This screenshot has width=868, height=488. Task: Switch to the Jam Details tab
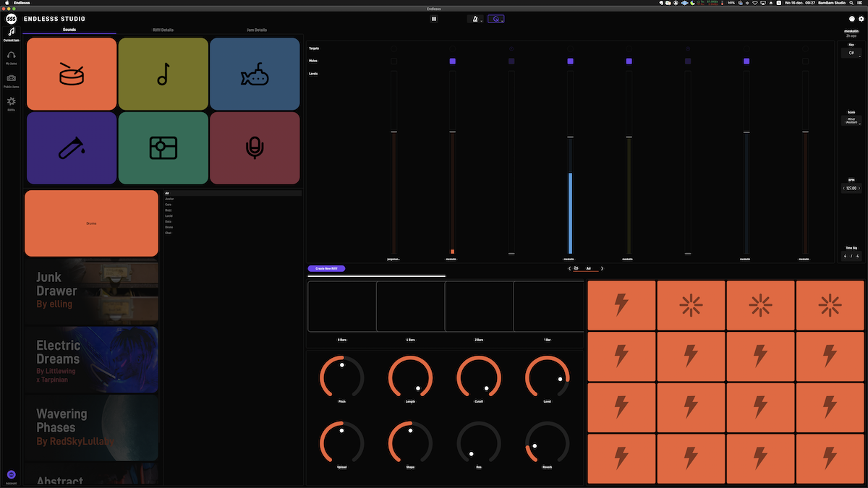click(256, 30)
